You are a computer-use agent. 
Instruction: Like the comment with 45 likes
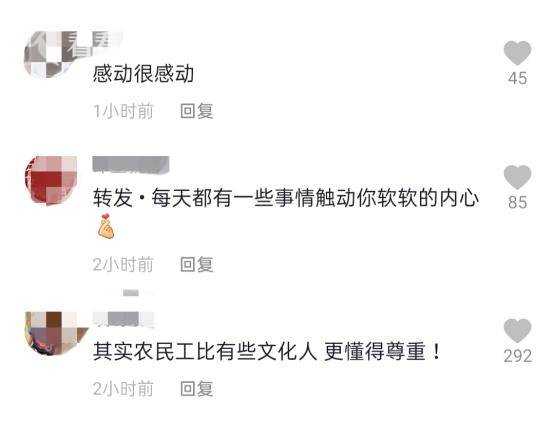click(x=517, y=53)
